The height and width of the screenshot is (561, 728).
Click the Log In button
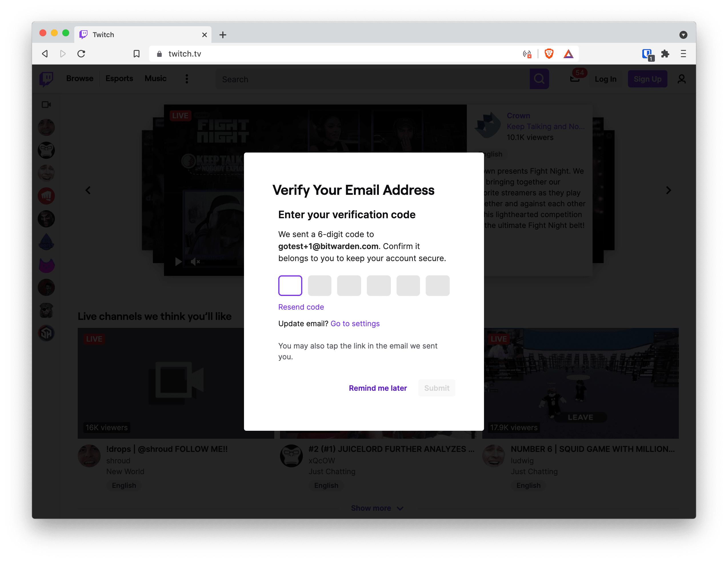605,78
